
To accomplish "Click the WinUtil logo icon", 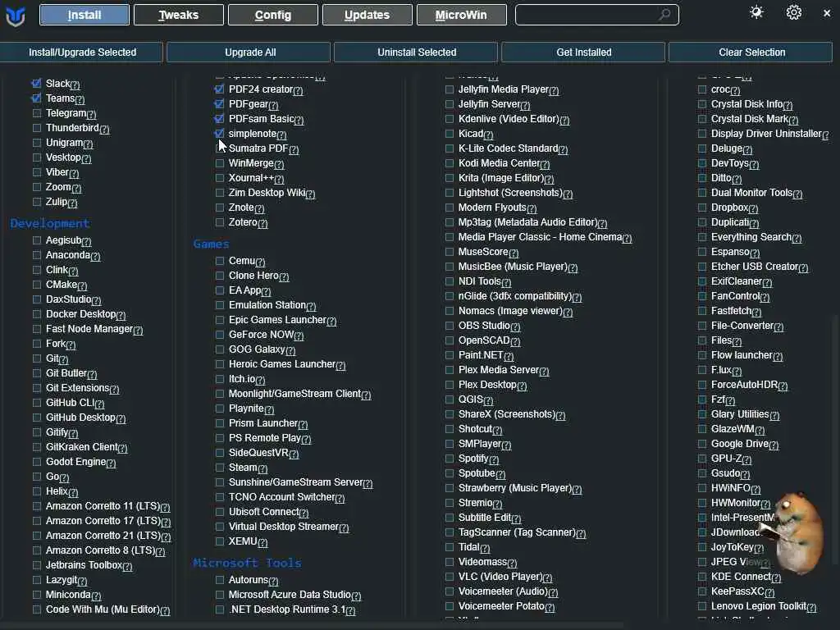I will [x=15, y=16].
